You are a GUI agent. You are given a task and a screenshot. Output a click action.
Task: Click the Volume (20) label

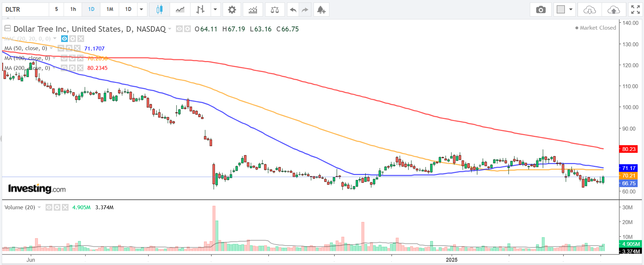pos(20,207)
